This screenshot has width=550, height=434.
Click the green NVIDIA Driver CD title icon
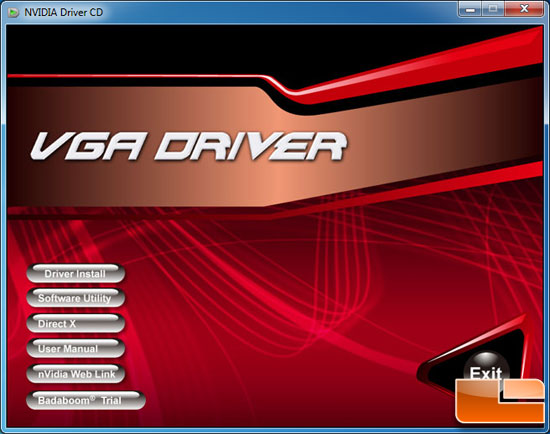click(14, 13)
